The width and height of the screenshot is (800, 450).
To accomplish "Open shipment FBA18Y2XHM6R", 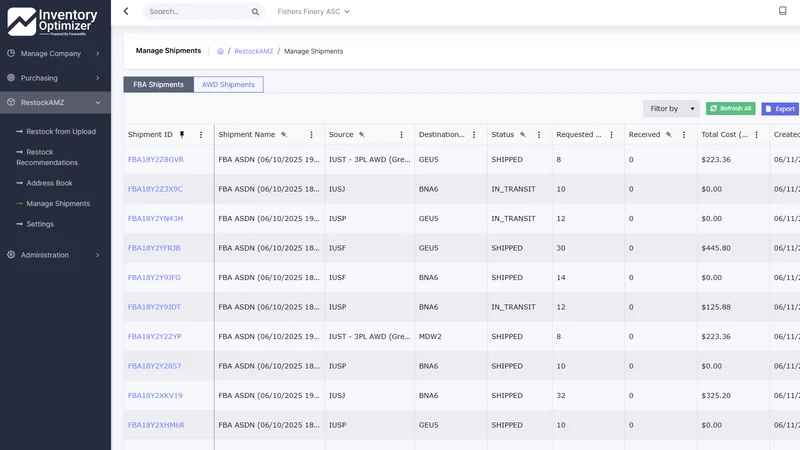I will (156, 425).
